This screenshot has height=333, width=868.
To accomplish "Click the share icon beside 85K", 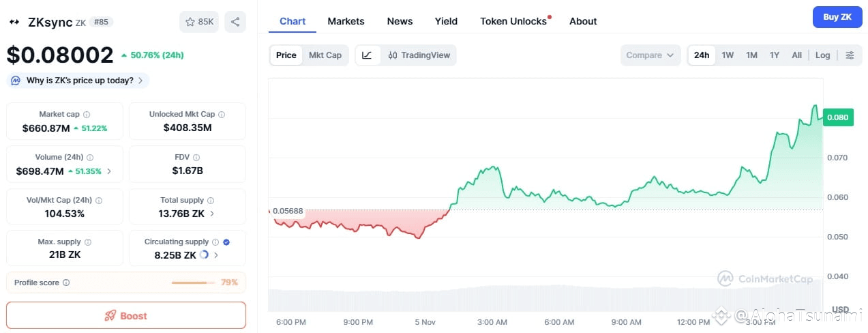I will tap(235, 22).
